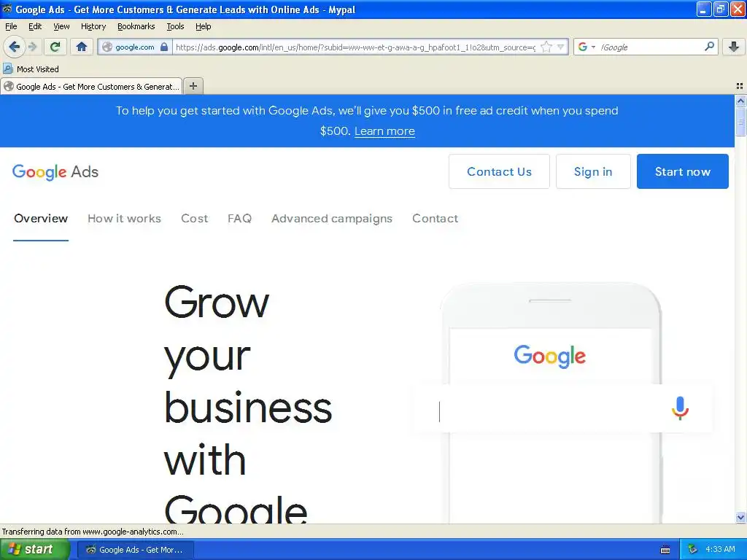Follow the Learn more link in banner
This screenshot has height=560, width=747.
point(384,131)
